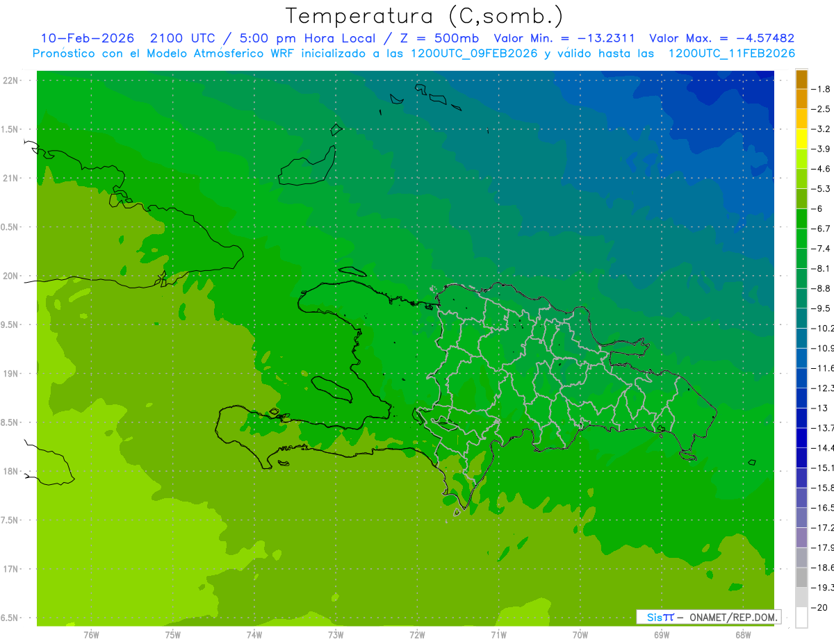The height and width of the screenshot is (644, 834).
Task: Click the yellow -3.9 to -3.2 legend swatch
Action: point(801,139)
